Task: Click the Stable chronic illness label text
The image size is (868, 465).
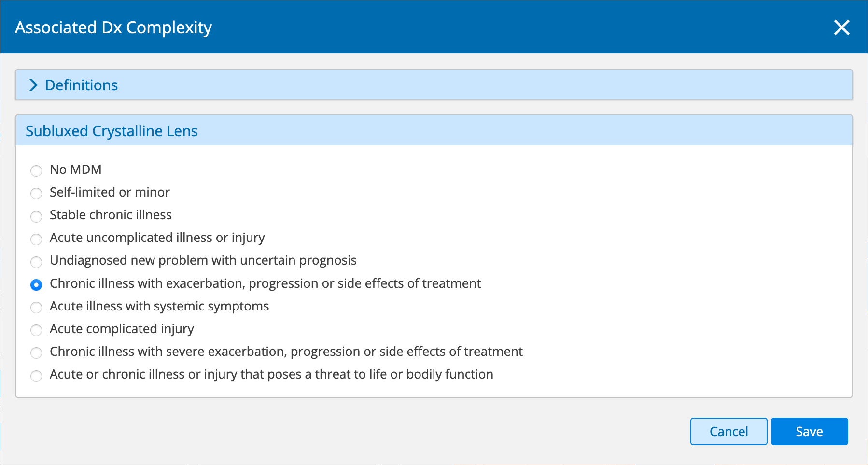Action: (x=111, y=215)
